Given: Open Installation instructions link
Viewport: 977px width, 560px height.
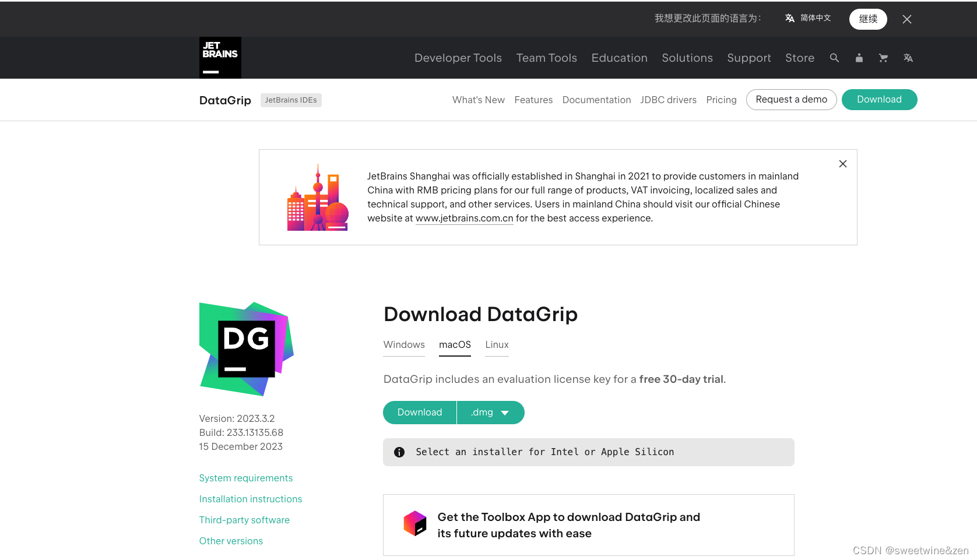Looking at the screenshot, I should (251, 499).
